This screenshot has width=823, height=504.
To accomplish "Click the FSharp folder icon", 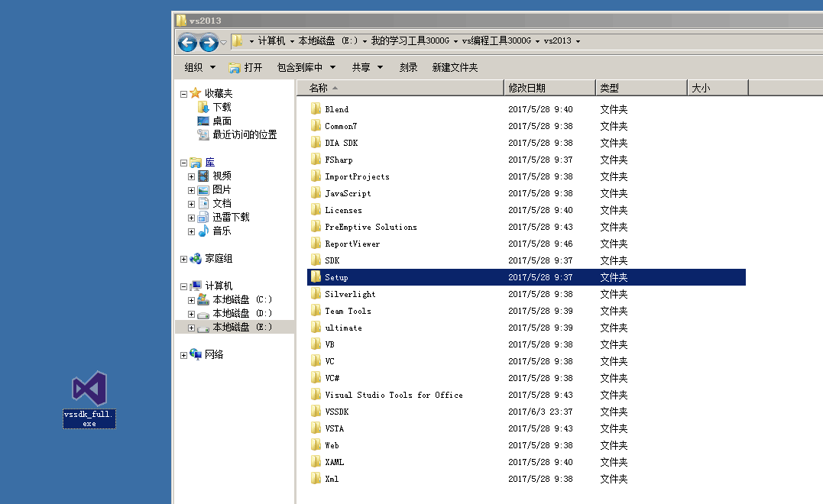I will (x=316, y=159).
